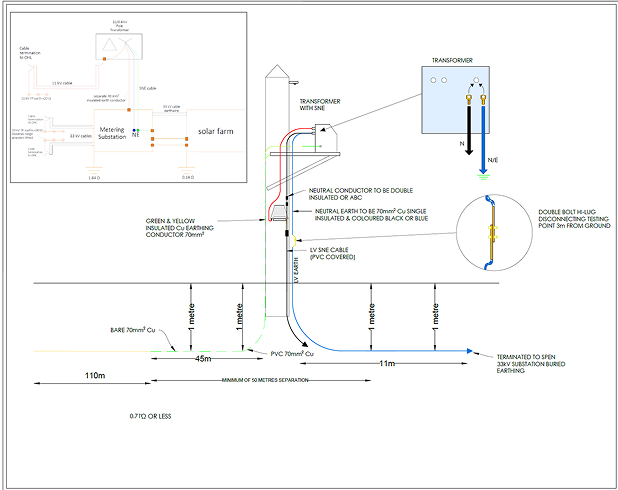The width and height of the screenshot is (618, 490).
Task: Click the brass terminal atop the blue N/E conductor
Action: 483,99
